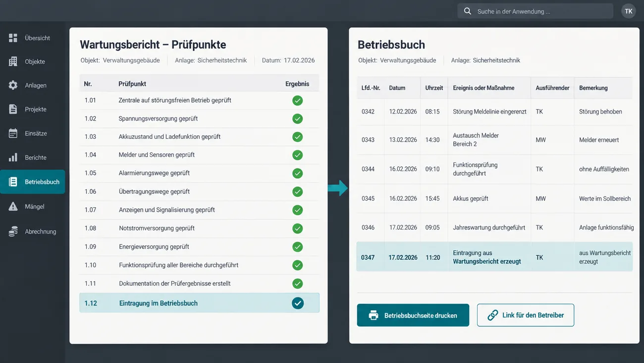This screenshot has width=644, height=363.
Task: Open Anlagen via the gear icon
Action: 13,85
